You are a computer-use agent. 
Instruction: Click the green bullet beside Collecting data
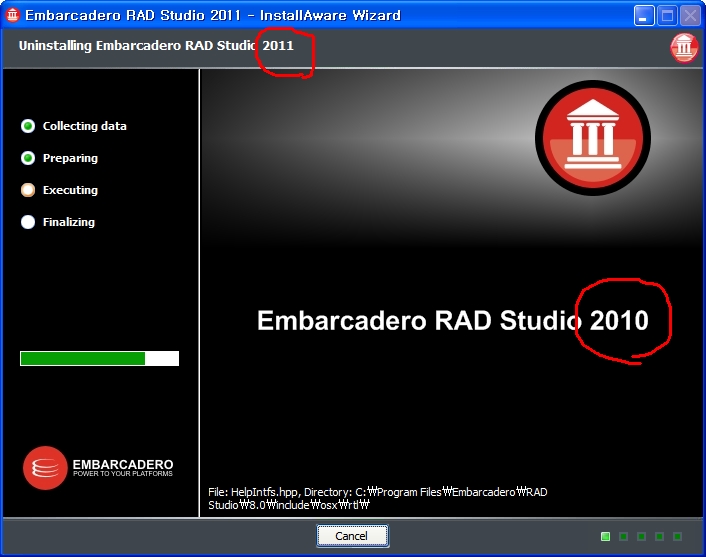click(28, 126)
